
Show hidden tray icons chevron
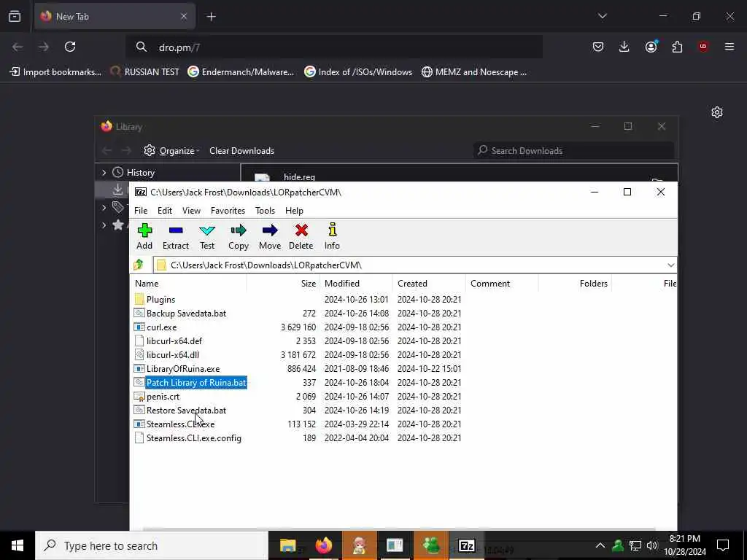[x=600, y=545]
